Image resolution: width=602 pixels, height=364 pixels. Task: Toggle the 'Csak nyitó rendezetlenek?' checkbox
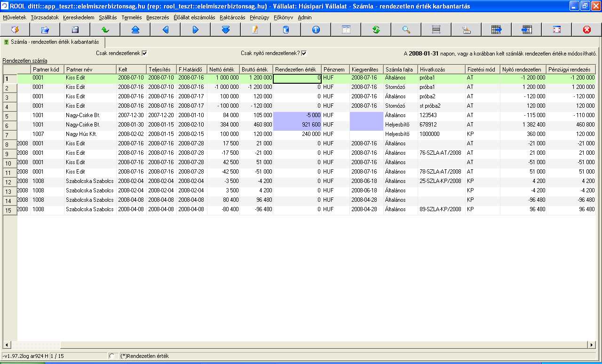click(304, 53)
